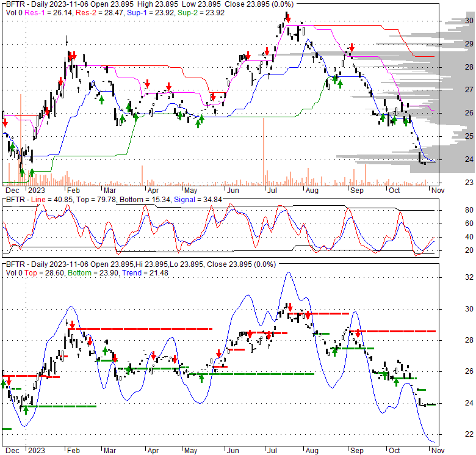Click the green up arrow in mid-October on the bottom chart
This screenshot has width=476, height=455.
[x=396, y=382]
